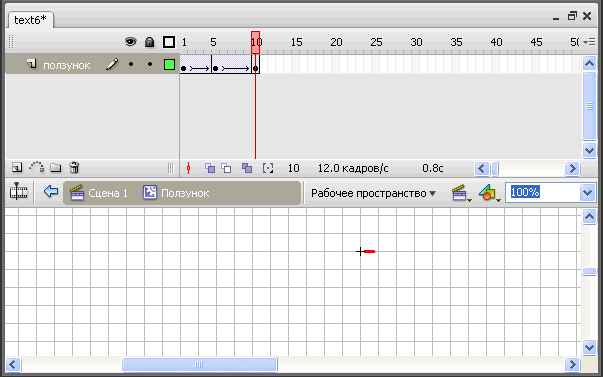Screen dimensions: 603x377
Task: Click current frame number 10 field
Action: click(294, 168)
